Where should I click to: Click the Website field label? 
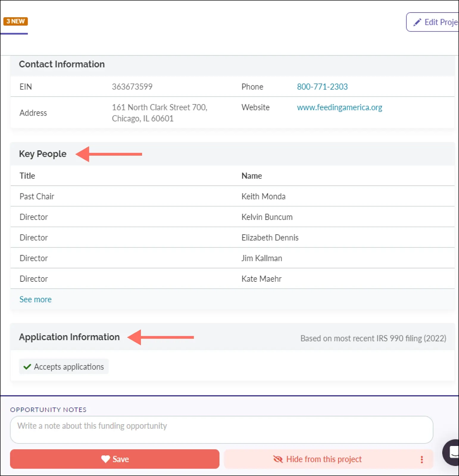pos(255,107)
